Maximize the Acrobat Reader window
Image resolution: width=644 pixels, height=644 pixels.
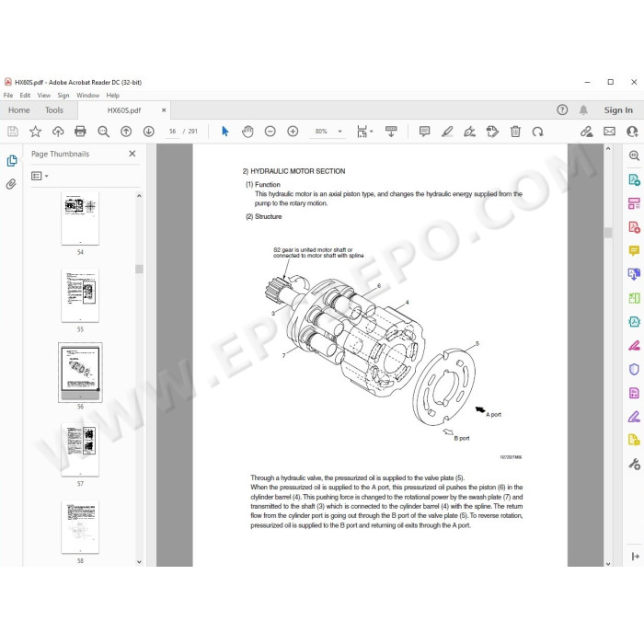pyautogui.click(x=611, y=82)
